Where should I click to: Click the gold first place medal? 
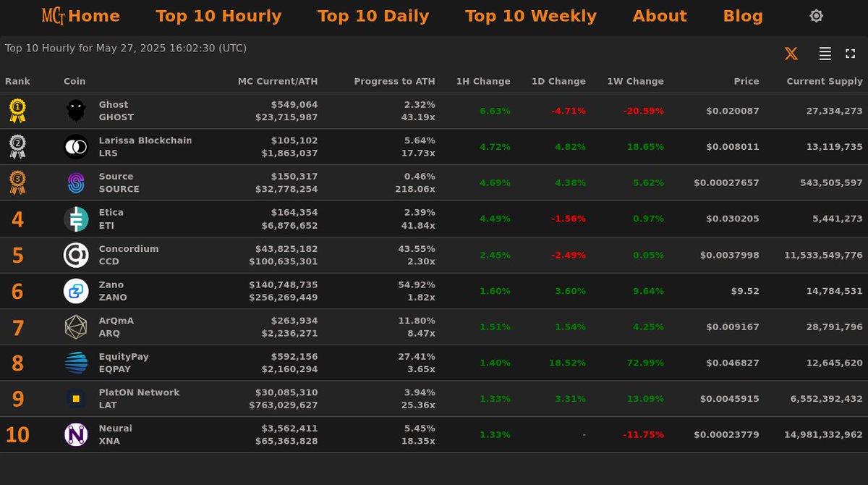[17, 111]
